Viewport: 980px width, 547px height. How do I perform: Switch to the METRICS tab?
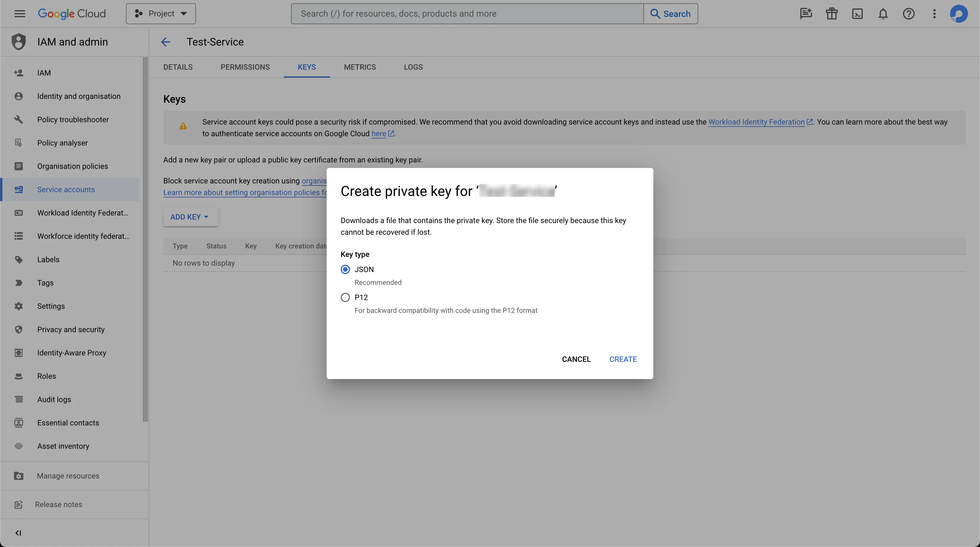[360, 67]
